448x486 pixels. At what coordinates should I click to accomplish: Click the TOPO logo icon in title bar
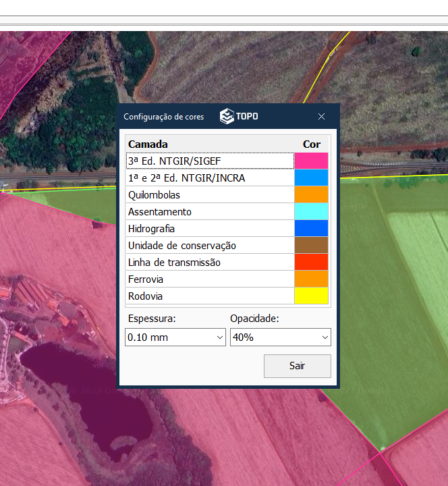227,116
